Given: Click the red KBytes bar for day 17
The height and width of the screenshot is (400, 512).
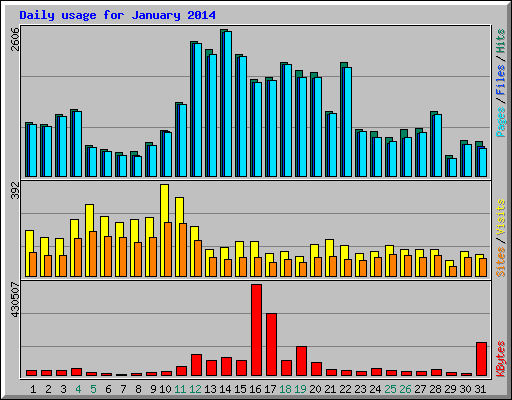Looking at the screenshot, I should (x=271, y=345).
